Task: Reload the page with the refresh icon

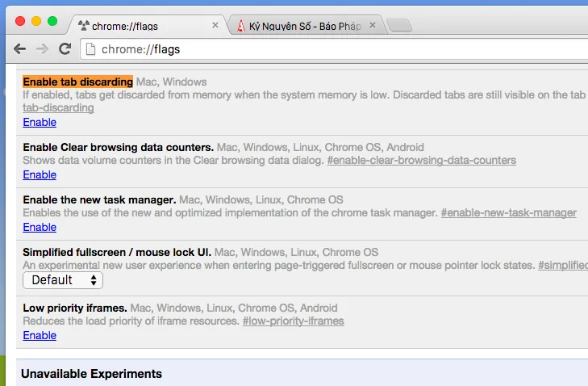Action: pyautogui.click(x=65, y=48)
